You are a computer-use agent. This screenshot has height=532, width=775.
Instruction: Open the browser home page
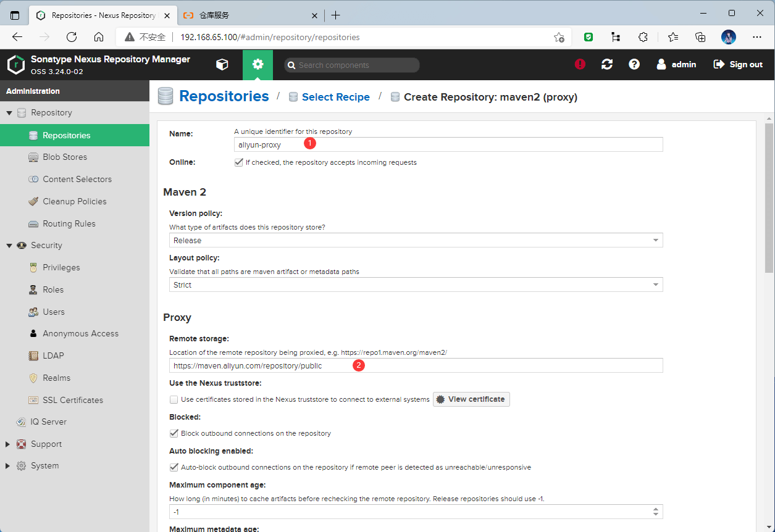99,37
